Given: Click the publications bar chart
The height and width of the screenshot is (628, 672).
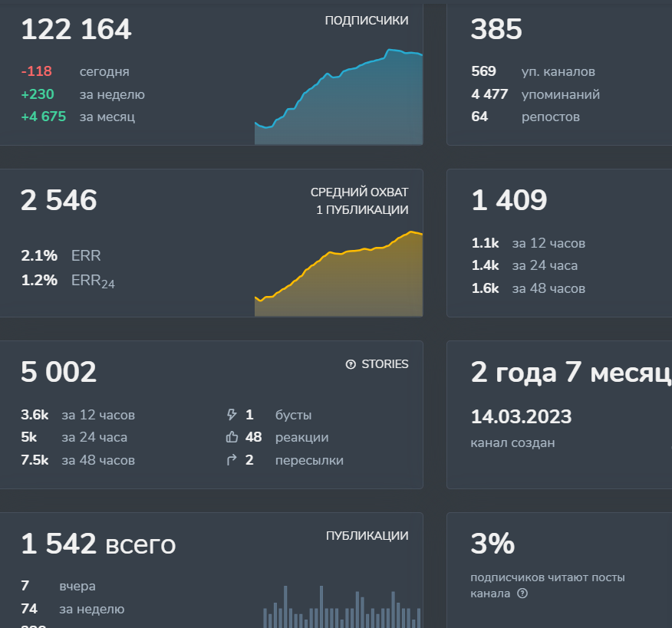Looking at the screenshot, I should pyautogui.click(x=341, y=607).
